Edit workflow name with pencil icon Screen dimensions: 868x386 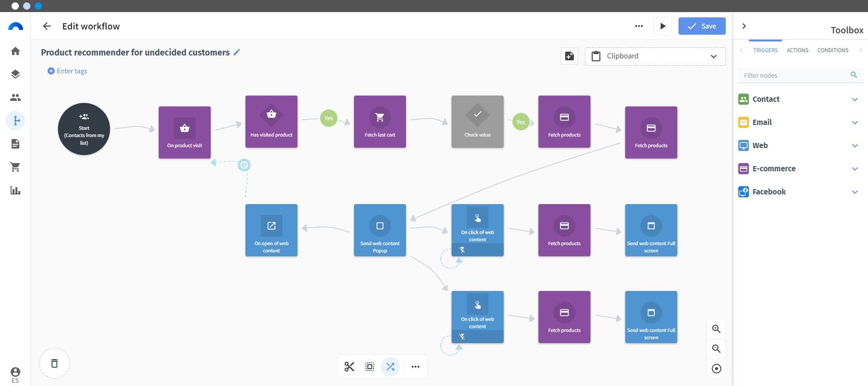click(x=237, y=52)
